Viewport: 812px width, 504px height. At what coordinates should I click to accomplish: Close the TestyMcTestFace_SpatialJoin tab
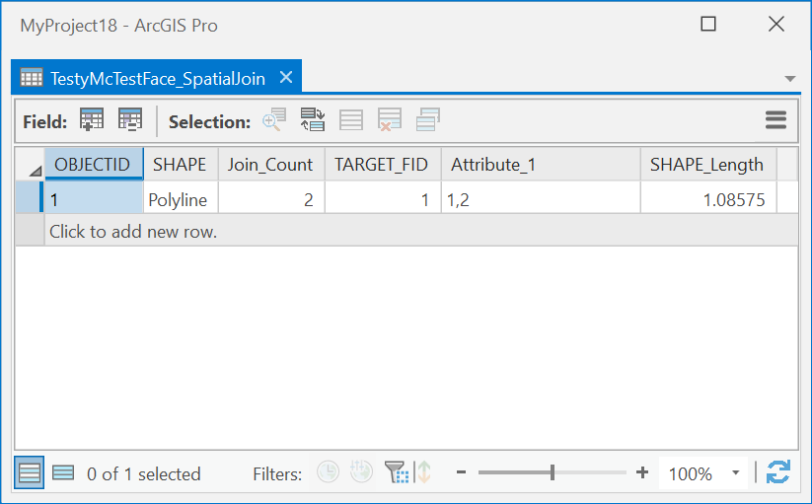click(286, 77)
